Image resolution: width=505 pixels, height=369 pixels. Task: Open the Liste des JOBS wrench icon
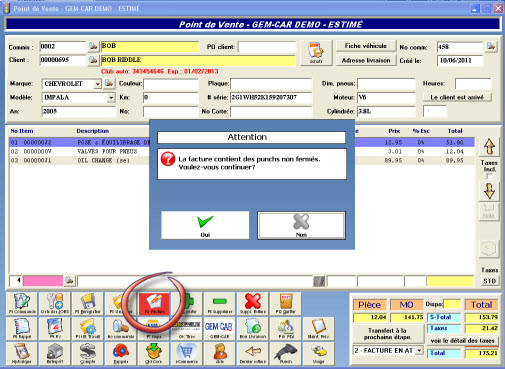click(x=55, y=303)
